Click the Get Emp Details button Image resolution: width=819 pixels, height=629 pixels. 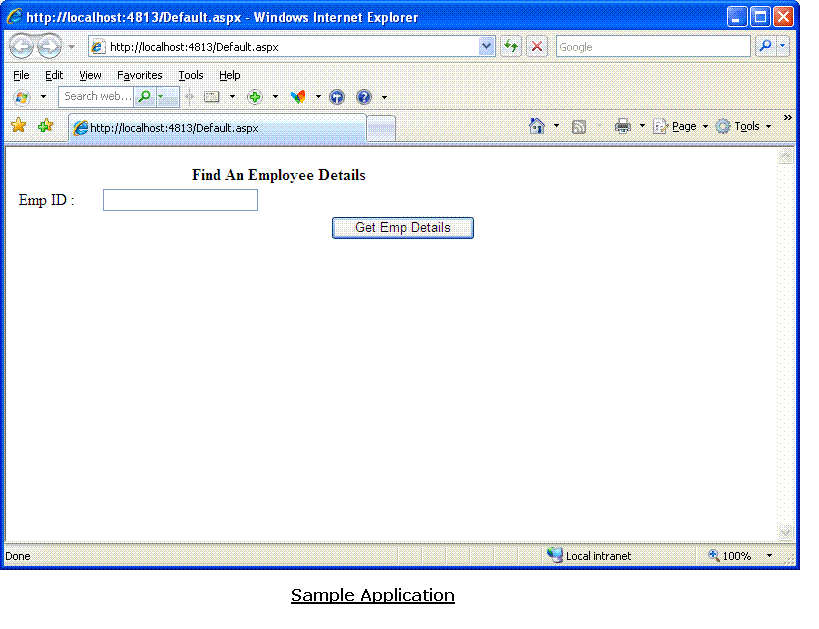tap(403, 228)
